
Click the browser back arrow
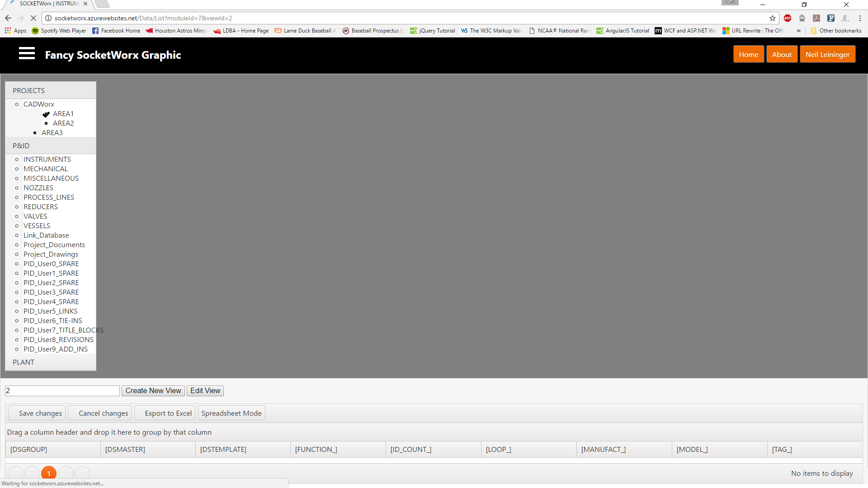(8, 18)
